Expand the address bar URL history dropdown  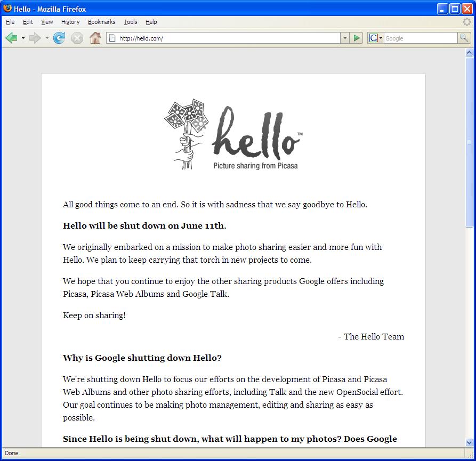click(x=344, y=38)
